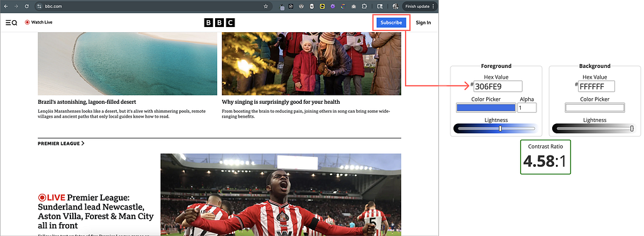Open the Watch Live link
The width and height of the screenshot is (644, 236).
pyautogui.click(x=42, y=22)
